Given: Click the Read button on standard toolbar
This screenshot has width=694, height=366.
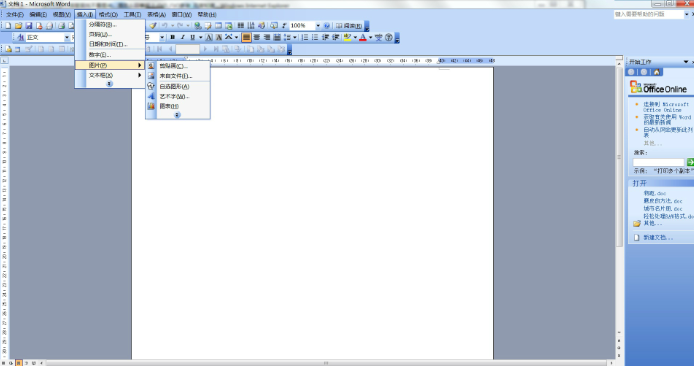Looking at the screenshot, I should pos(349,26).
